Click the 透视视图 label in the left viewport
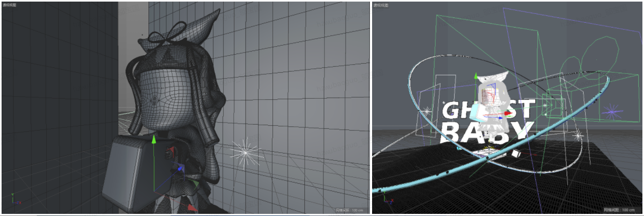The image size is (644, 216). (10, 4)
